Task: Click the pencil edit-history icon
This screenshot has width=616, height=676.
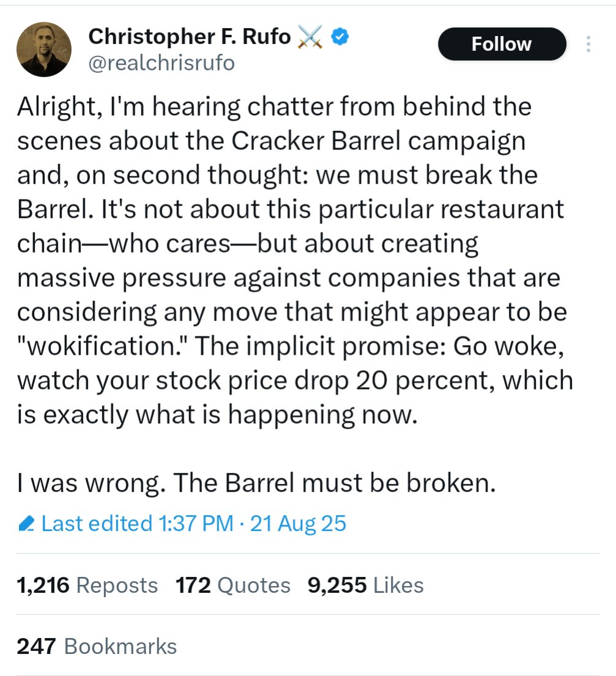Action: [26, 524]
